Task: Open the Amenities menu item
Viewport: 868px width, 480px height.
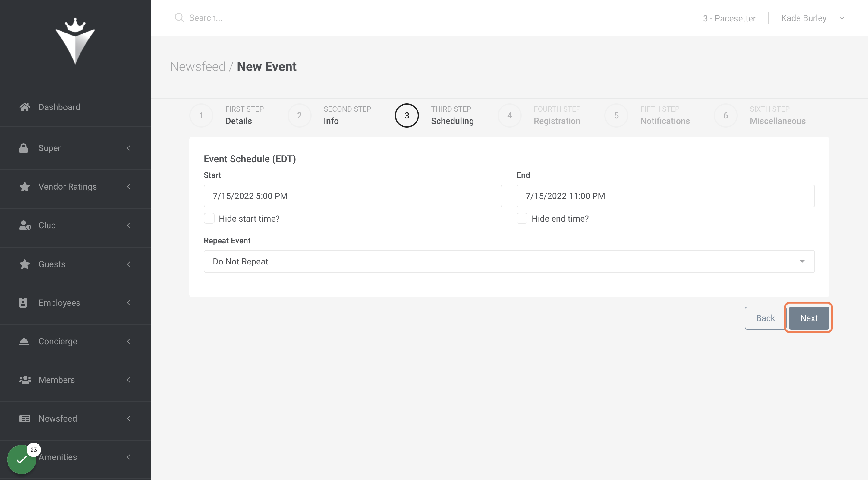Action: (x=75, y=457)
